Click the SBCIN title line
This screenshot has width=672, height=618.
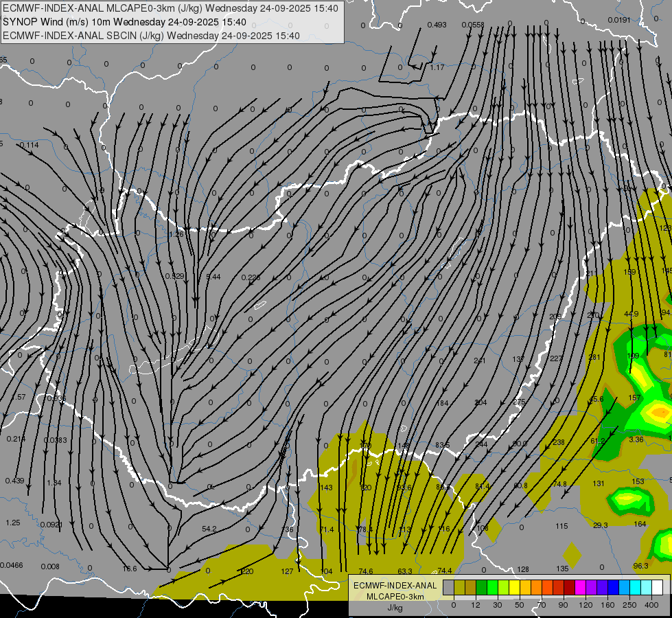(x=151, y=36)
